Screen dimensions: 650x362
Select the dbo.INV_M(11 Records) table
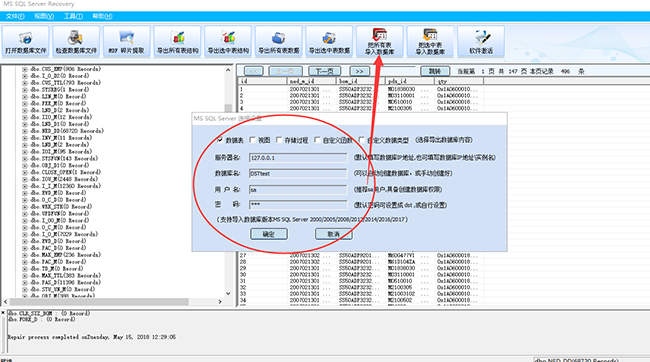[61, 138]
